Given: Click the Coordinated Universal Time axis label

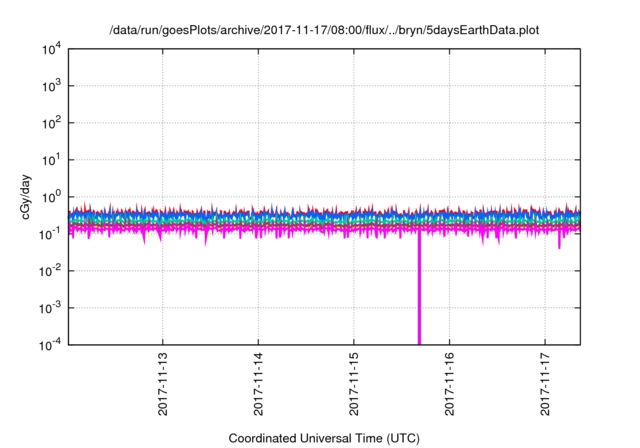Looking at the screenshot, I should point(324,438).
